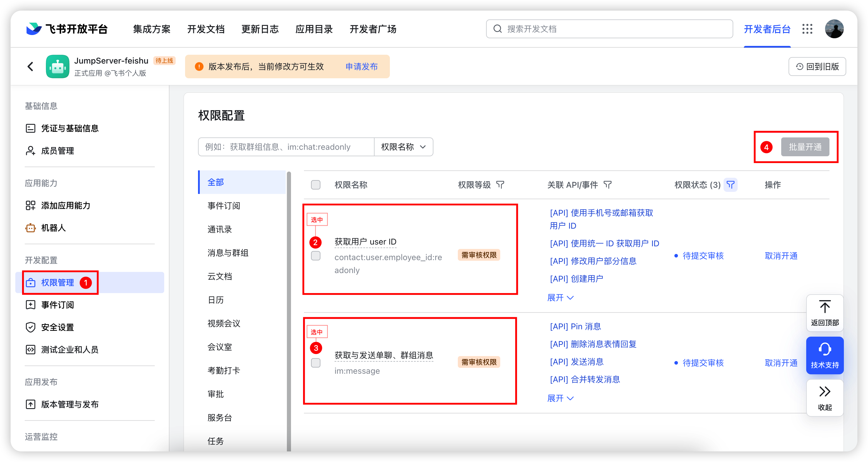Open 添加应用能力 in the sidebar
Image resolution: width=868 pixels, height=462 pixels.
(58, 206)
